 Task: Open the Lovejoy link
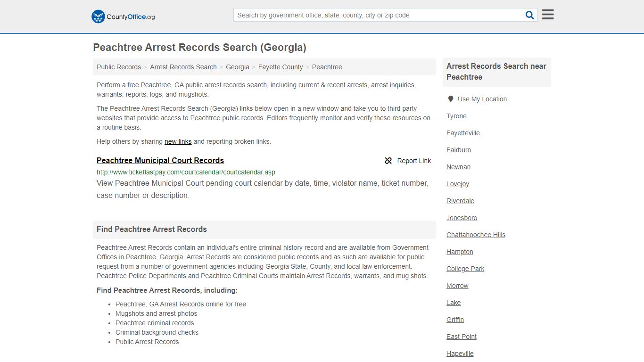[458, 184]
